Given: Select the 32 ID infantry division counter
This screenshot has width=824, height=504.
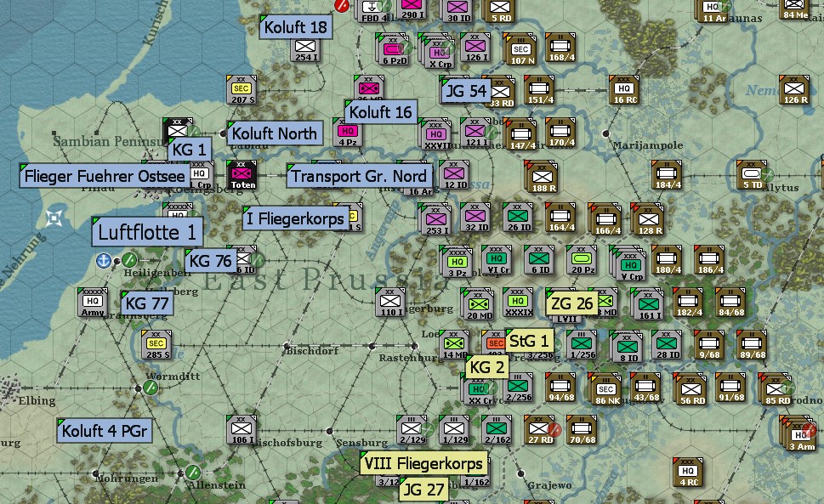Looking at the screenshot, I should coord(475,218).
